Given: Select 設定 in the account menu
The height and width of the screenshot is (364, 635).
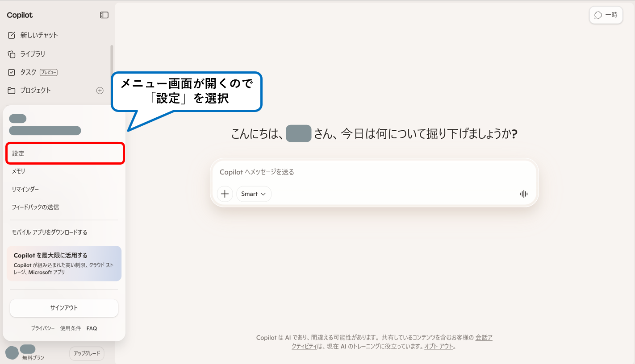Looking at the screenshot, I should click(x=65, y=153).
